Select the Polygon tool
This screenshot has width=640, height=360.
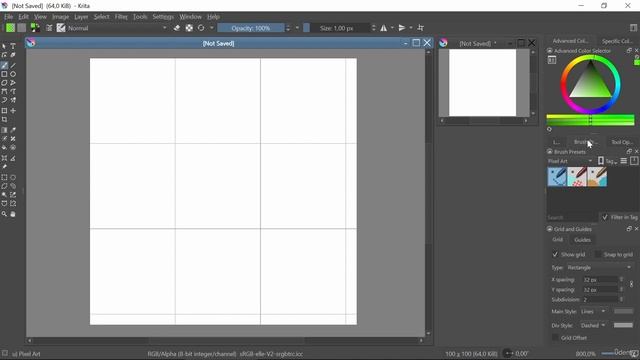click(x=4, y=83)
